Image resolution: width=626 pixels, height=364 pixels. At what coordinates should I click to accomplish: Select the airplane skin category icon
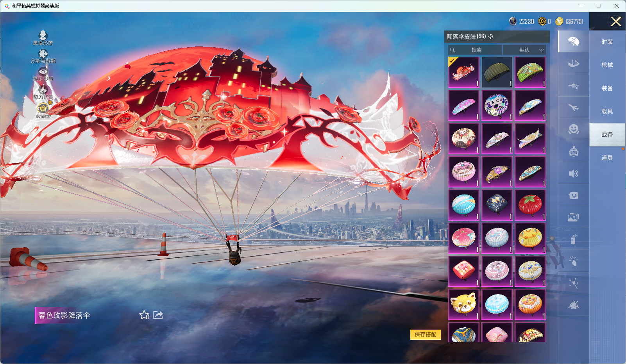pos(573,107)
